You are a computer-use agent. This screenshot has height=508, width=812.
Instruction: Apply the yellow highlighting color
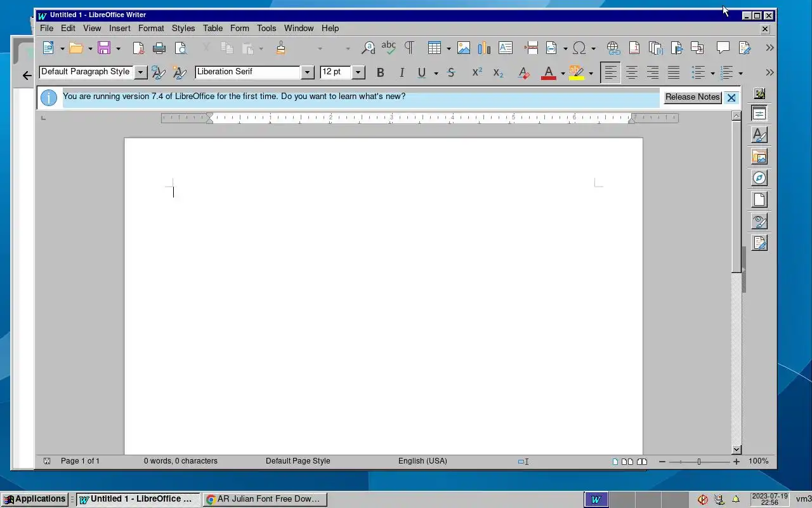pos(576,72)
